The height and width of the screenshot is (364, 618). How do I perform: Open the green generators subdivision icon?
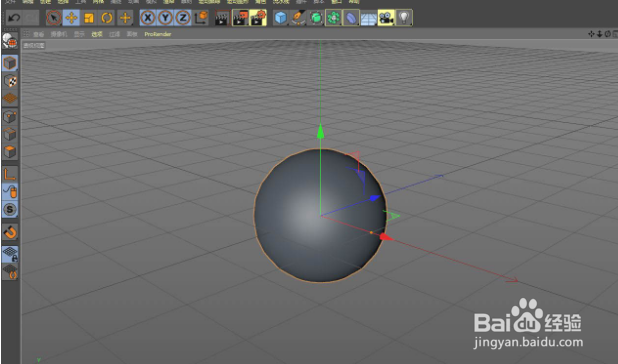click(316, 18)
